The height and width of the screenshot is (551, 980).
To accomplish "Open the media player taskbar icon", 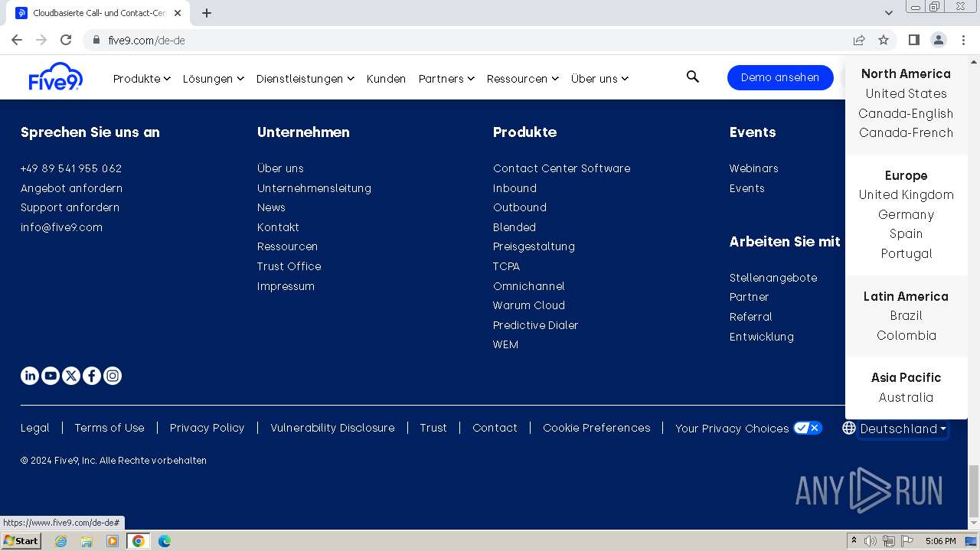I will pyautogui.click(x=113, y=541).
